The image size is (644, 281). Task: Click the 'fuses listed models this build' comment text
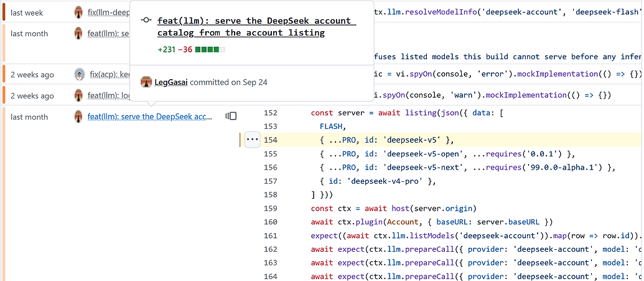(x=508, y=57)
